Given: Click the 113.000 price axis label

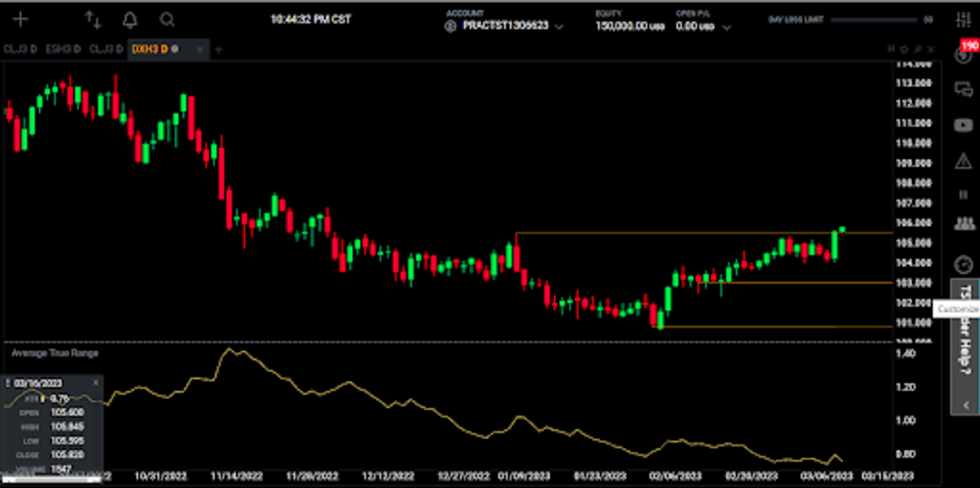Looking at the screenshot, I should click(915, 83).
